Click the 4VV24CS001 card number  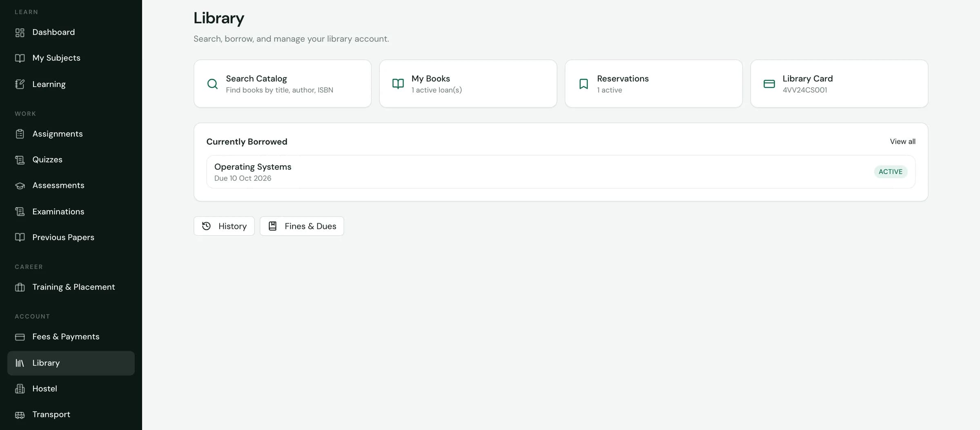pos(805,90)
